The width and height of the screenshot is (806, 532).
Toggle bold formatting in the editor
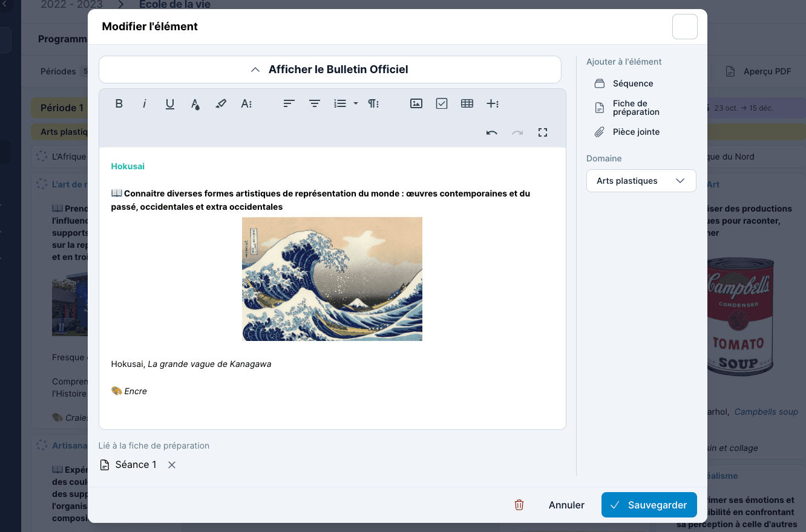click(x=119, y=103)
